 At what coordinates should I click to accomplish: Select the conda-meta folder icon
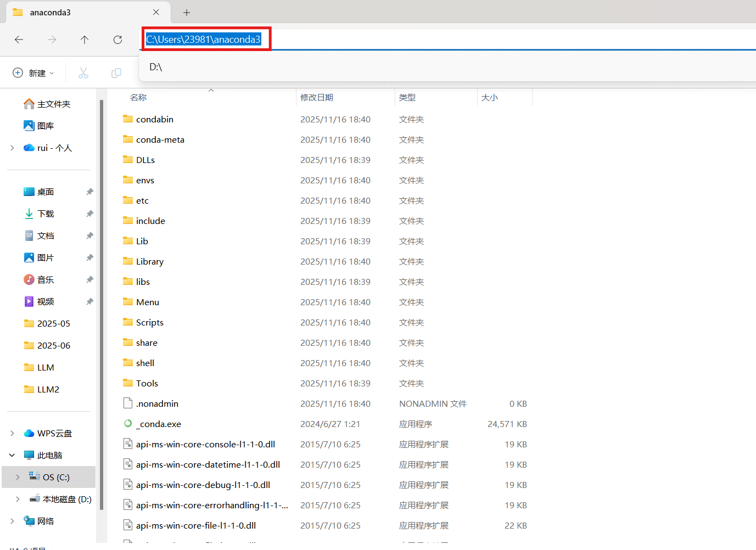click(x=128, y=139)
